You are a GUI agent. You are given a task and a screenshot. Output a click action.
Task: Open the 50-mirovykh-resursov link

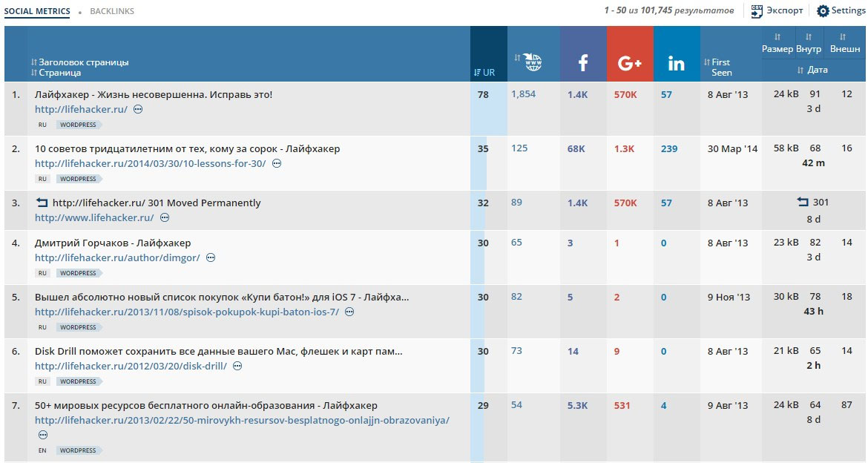pyautogui.click(x=242, y=421)
